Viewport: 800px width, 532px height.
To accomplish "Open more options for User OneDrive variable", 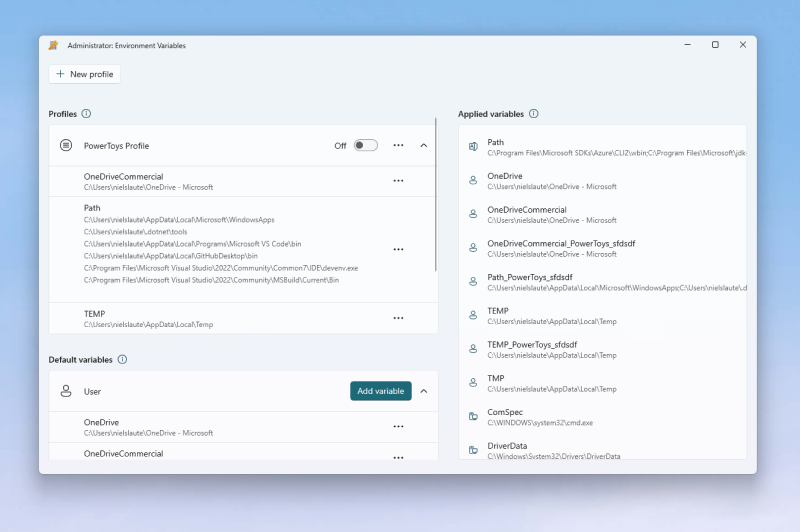I will [x=398, y=427].
